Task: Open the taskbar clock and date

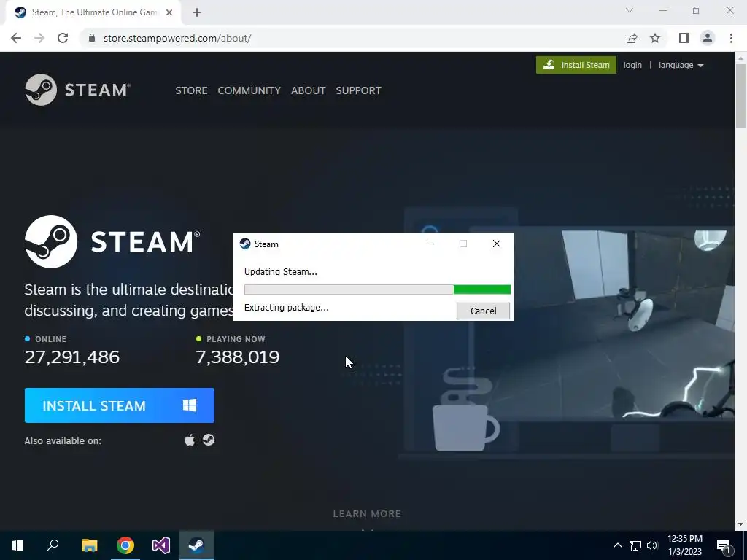Action: [684, 545]
